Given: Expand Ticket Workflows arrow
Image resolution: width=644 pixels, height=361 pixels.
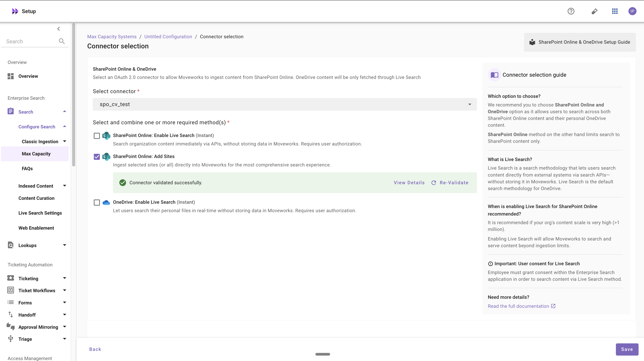Looking at the screenshot, I should 64,290.
